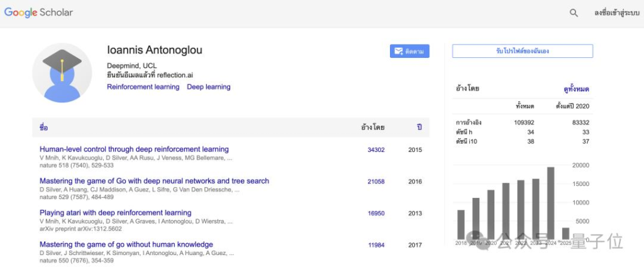This screenshot has height=267, width=644.
Task: Click the blue follow button with envelope
Action: coord(409,52)
